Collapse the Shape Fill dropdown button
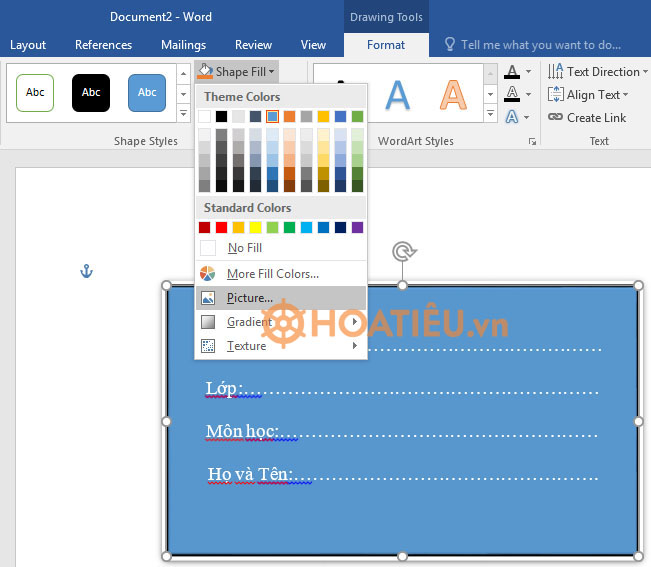Screen dimensions: 651x567 236,72
